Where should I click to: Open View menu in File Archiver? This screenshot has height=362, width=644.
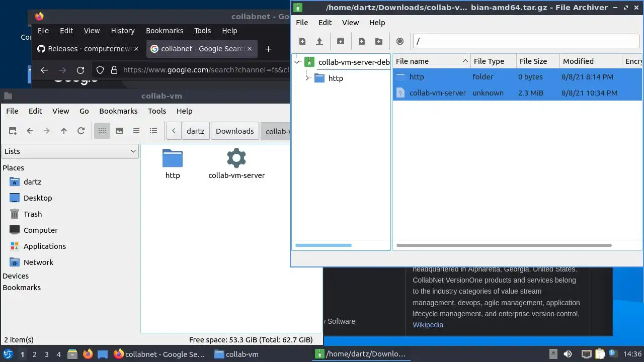point(351,22)
